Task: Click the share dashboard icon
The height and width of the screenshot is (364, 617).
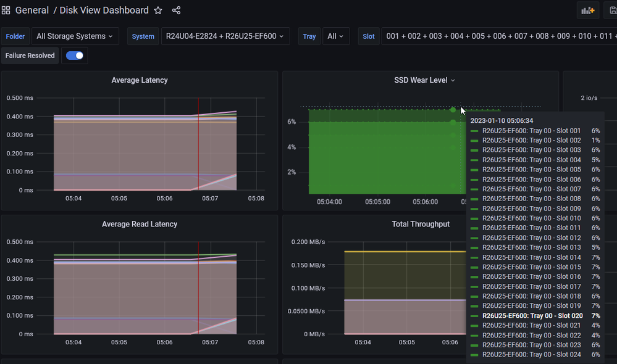Action: [x=176, y=10]
